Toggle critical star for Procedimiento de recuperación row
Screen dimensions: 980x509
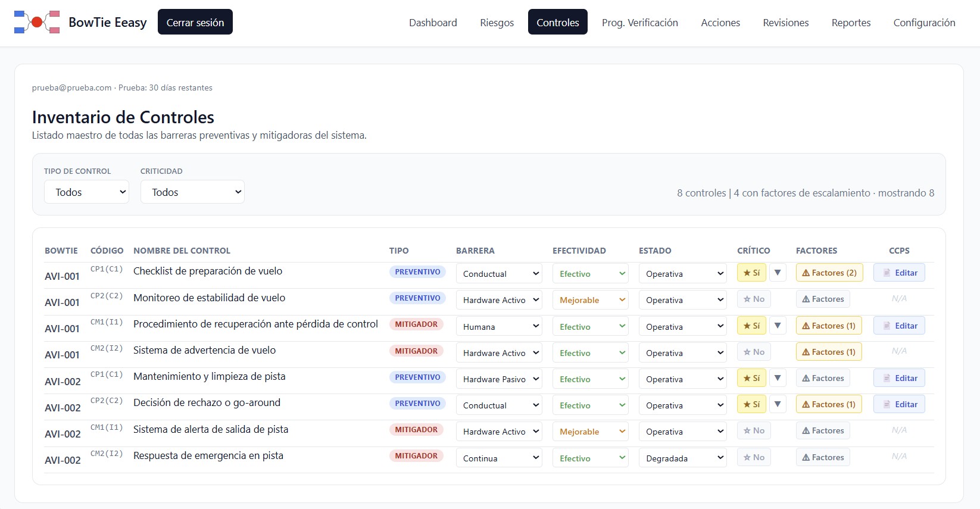point(751,326)
